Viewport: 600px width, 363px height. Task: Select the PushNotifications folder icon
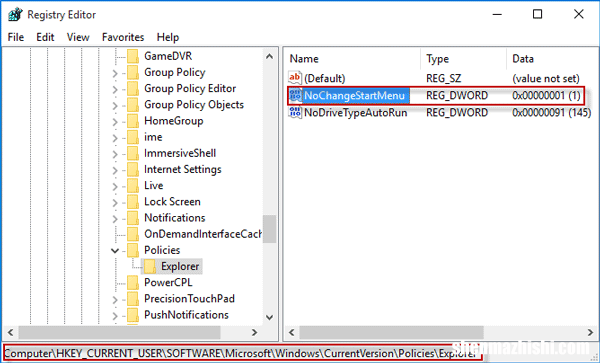[x=133, y=314]
